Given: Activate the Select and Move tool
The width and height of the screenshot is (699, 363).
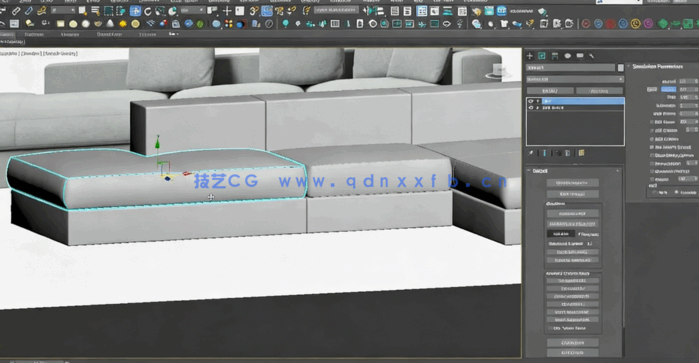Looking at the screenshot, I should 136,11.
